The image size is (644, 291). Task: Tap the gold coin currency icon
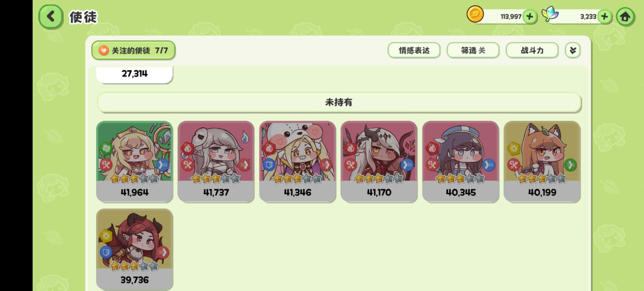[475, 14]
